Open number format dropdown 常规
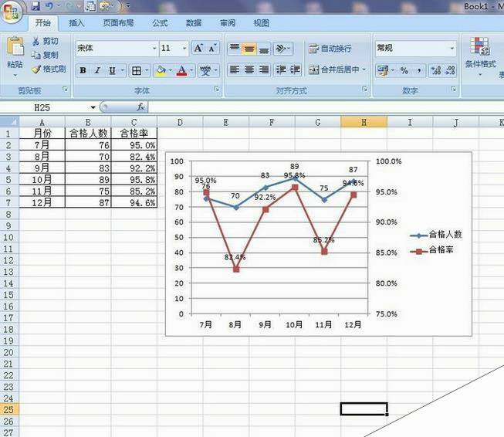 (452, 49)
